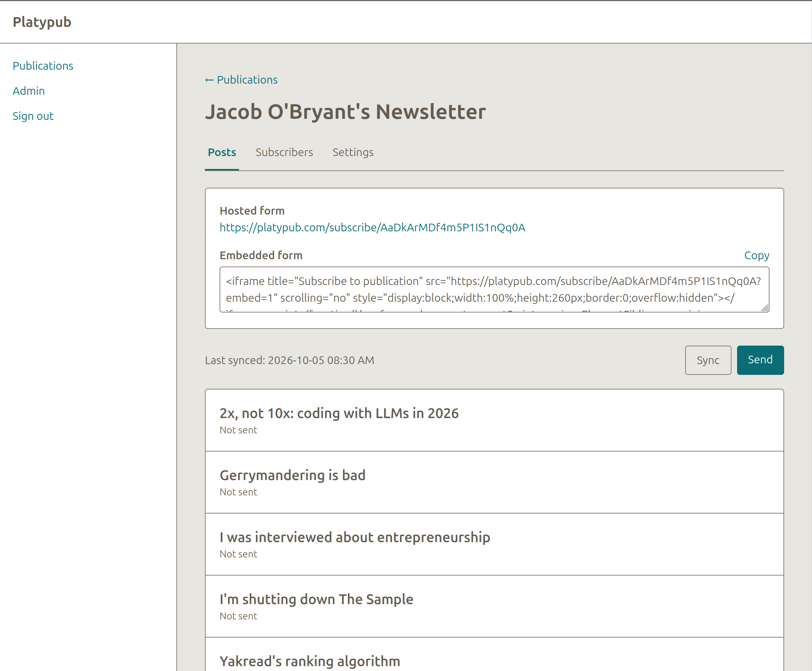Go back via the ← Publications link
This screenshot has width=812, height=671.
241,80
